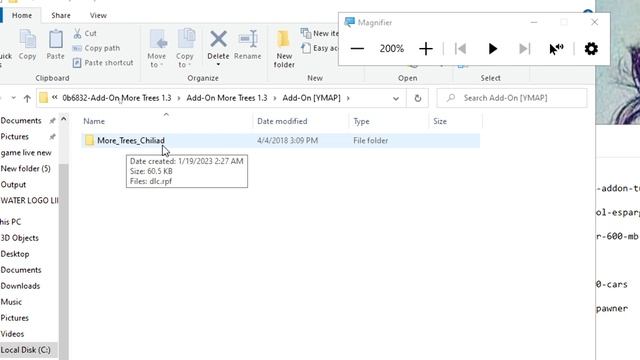The width and height of the screenshot is (640, 360).
Task: Open game live new folder in sidebar
Action: (26, 153)
